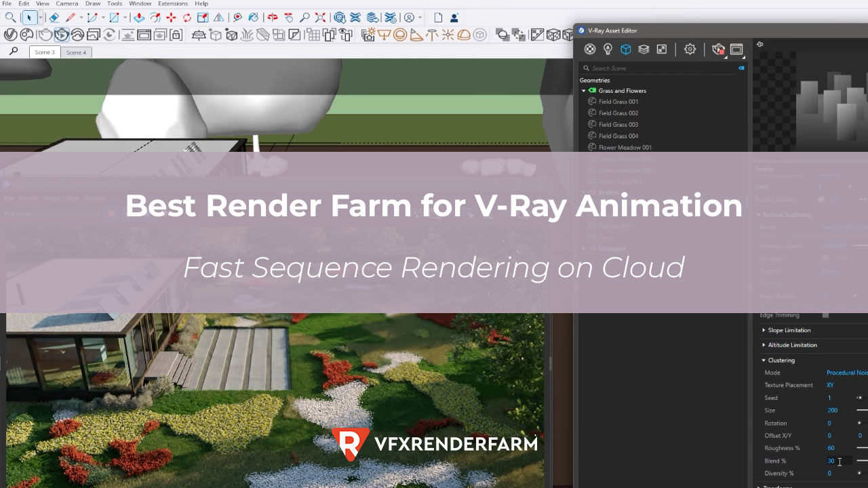Screen dimensions: 868x488
Task: Choose the Line pencil tool
Action: click(70, 18)
